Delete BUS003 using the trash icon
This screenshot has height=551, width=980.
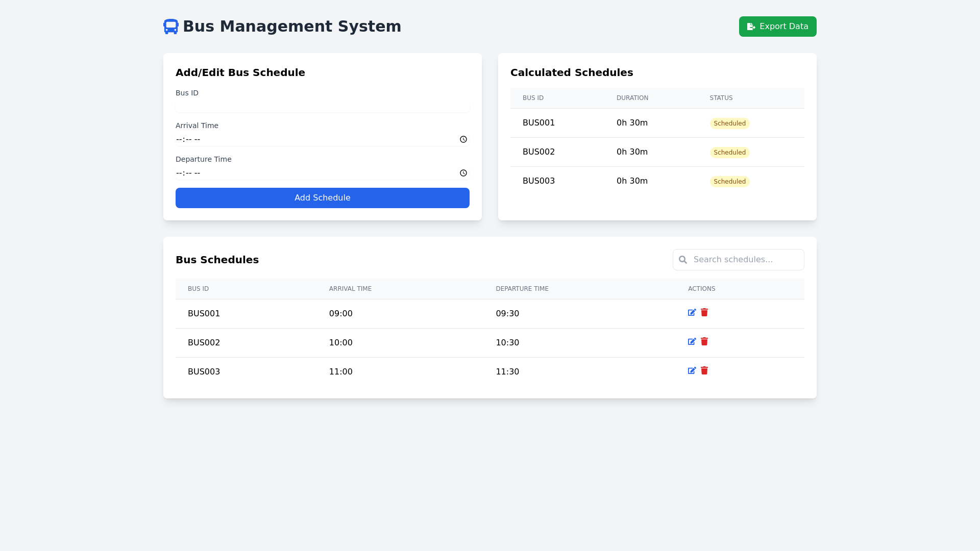pyautogui.click(x=704, y=370)
